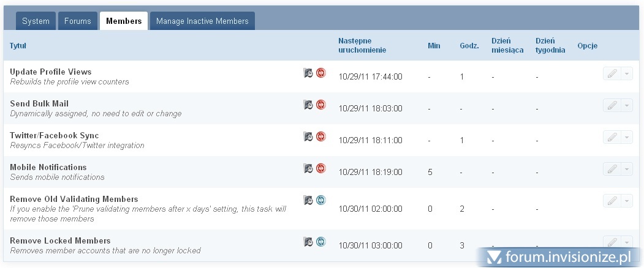The width and height of the screenshot is (644, 268).
Task: Expand the options arrow for Update Profile Views
Action: click(626, 74)
